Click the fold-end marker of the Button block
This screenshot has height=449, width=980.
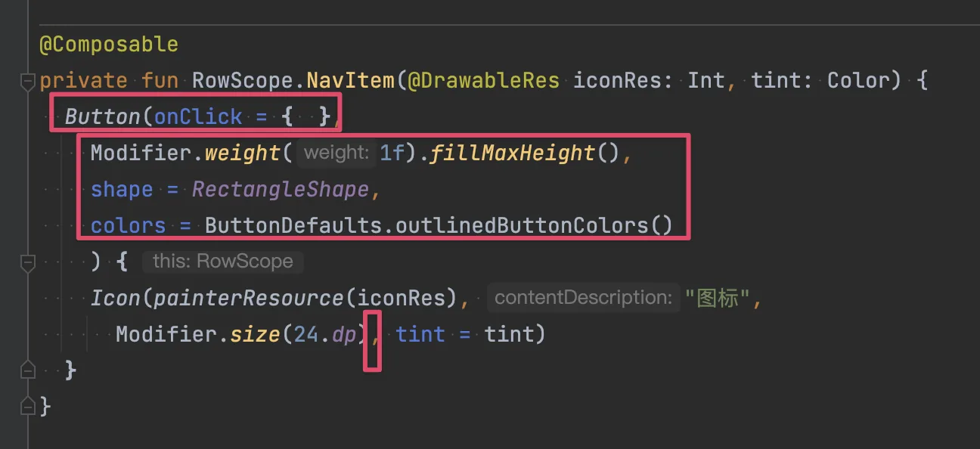[28, 370]
